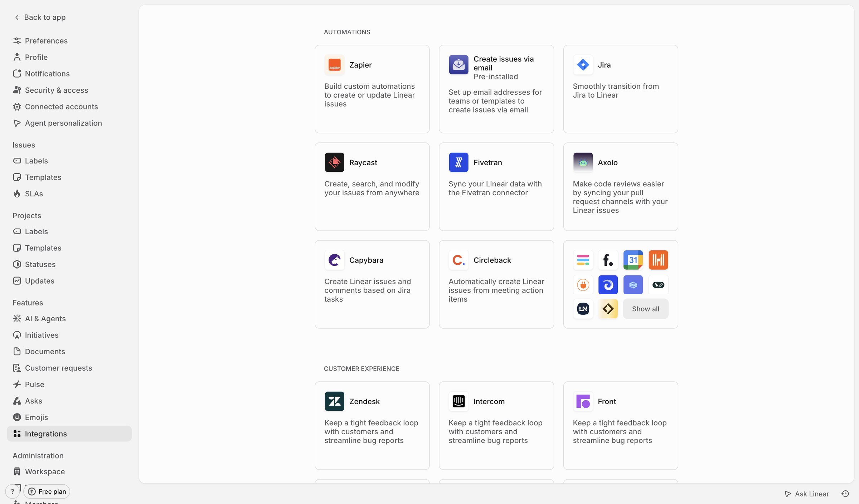Open the history clock icon bottom right

[x=845, y=494]
